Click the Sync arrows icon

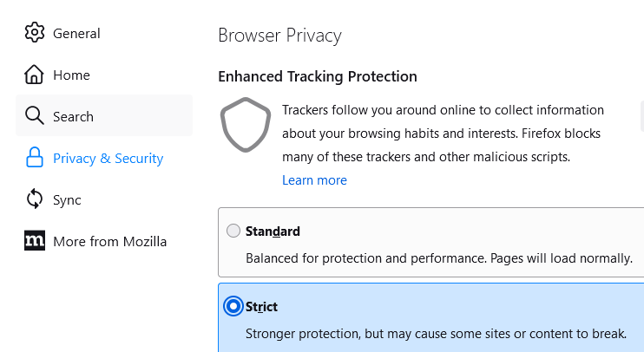35,199
